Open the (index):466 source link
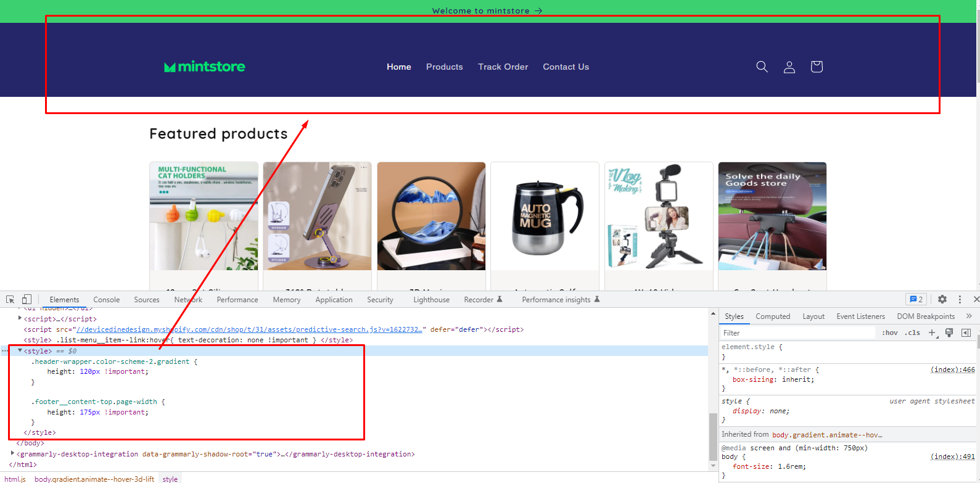 pyautogui.click(x=953, y=369)
